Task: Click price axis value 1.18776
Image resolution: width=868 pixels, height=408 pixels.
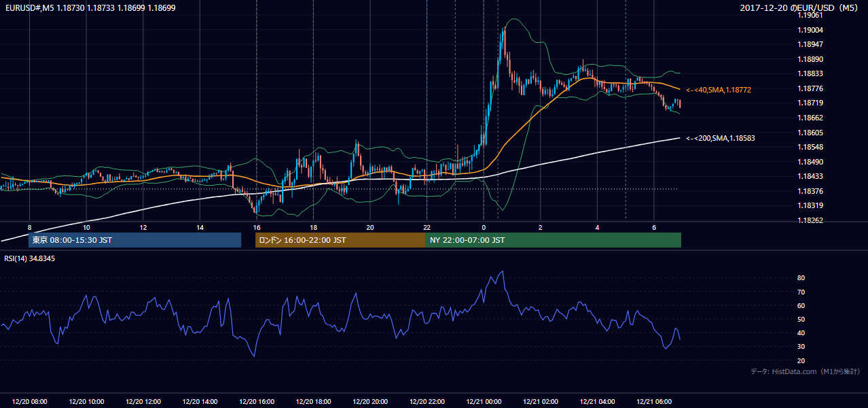Action: click(x=810, y=88)
